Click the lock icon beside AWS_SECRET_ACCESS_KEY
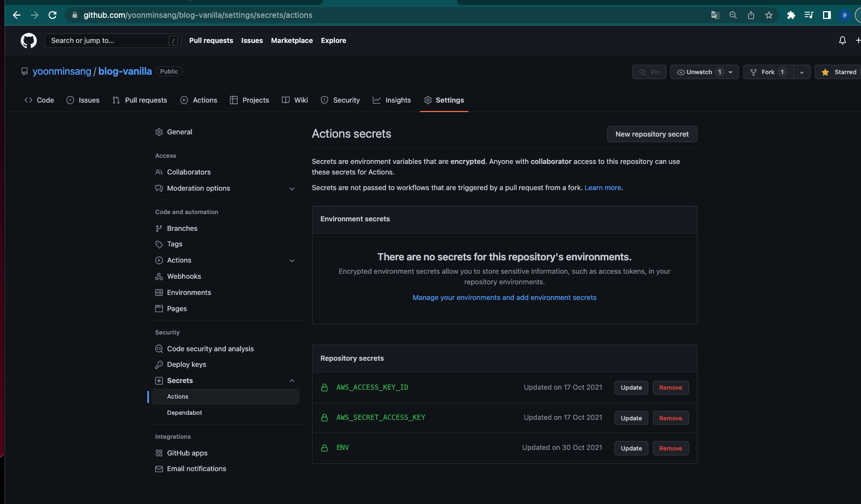 [324, 418]
